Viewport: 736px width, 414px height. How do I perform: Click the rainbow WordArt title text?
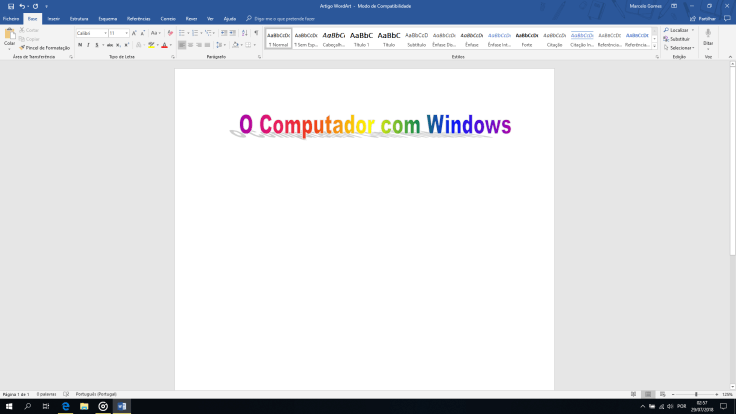click(x=374, y=125)
